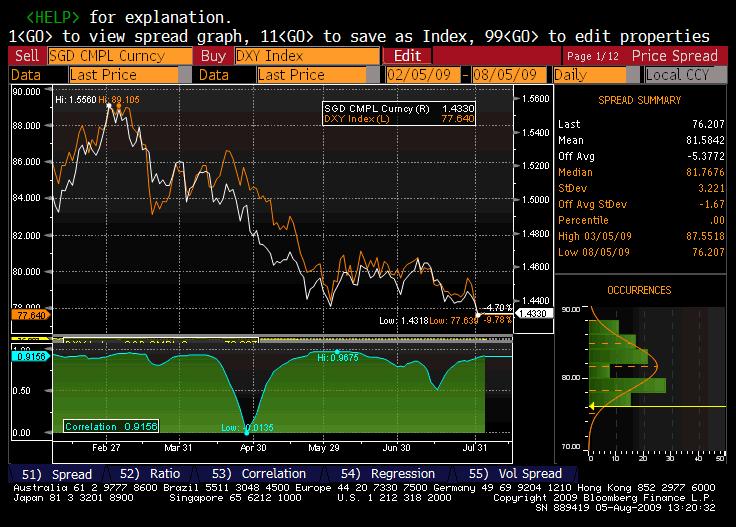Open the Last Price field beside the Buy Data label
This screenshot has width=736, height=527.
click(312, 75)
